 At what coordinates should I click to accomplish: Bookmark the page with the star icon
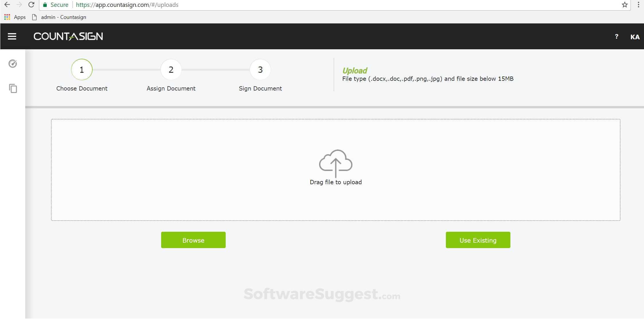coord(625,5)
